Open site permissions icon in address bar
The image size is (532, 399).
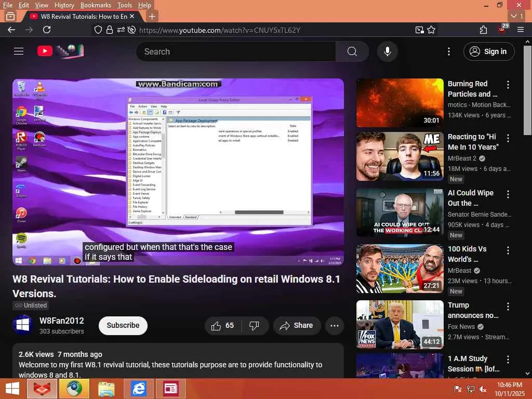pyautogui.click(x=121, y=30)
